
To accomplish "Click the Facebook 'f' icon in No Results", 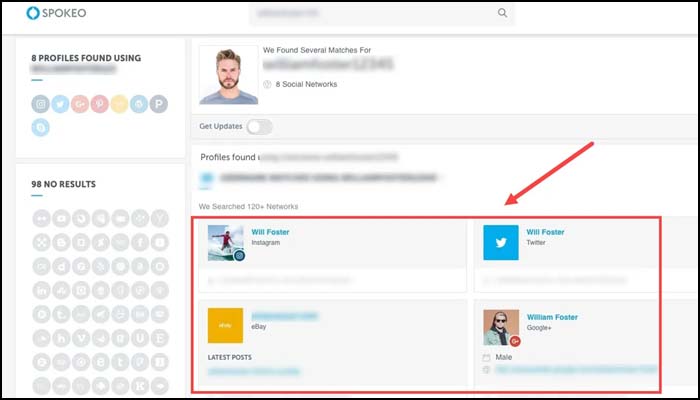I will [140, 242].
